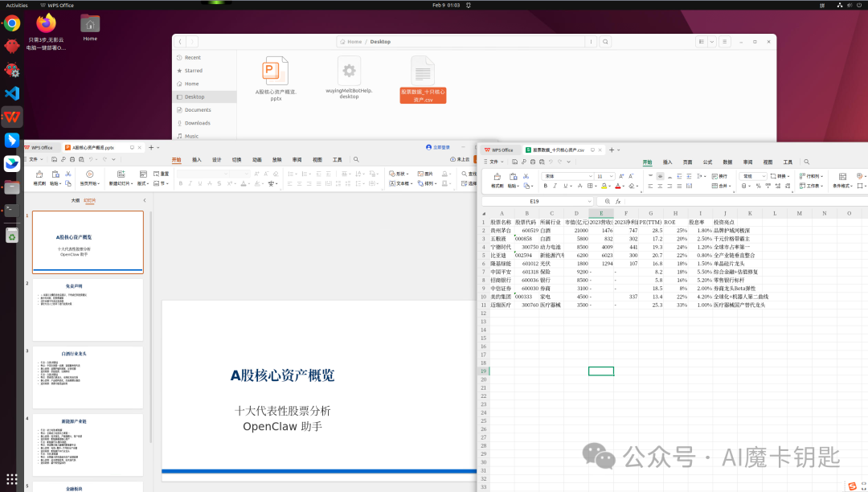868x492 pixels.
Task: Click the formula bar input field
Action: [744, 202]
